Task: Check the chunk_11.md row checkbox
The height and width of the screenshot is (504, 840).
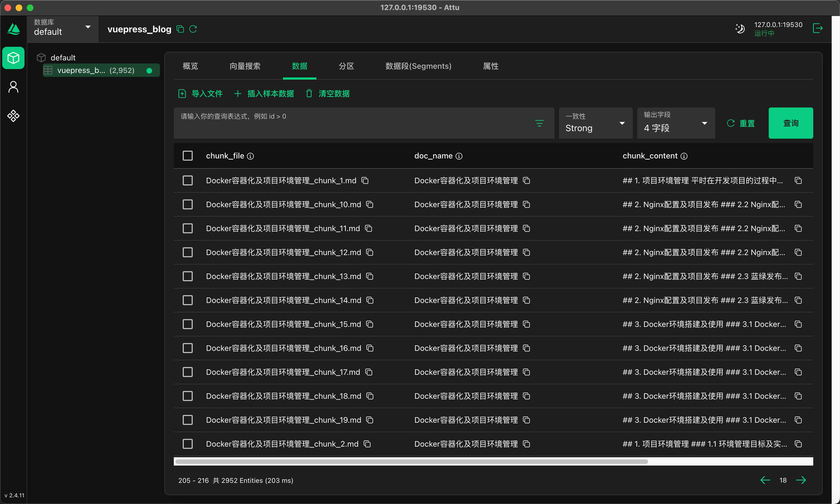Action: point(187,229)
